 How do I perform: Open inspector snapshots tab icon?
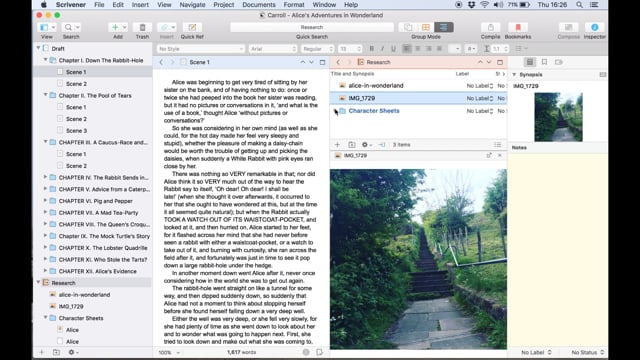[x=559, y=62]
